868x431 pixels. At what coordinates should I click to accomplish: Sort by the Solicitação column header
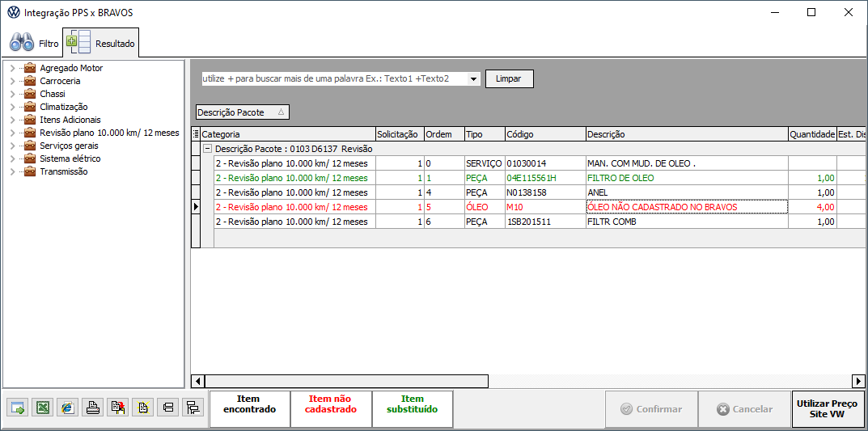pos(400,134)
